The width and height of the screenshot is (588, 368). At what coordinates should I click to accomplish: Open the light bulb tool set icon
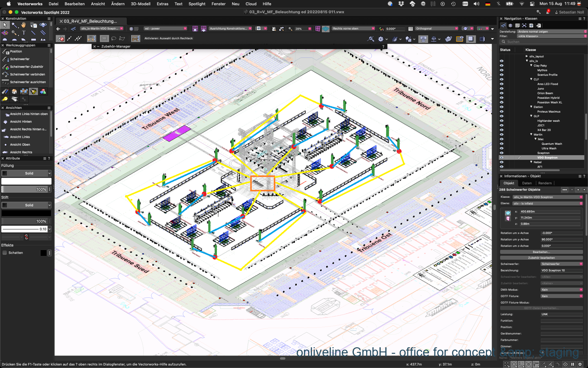(x=5, y=99)
